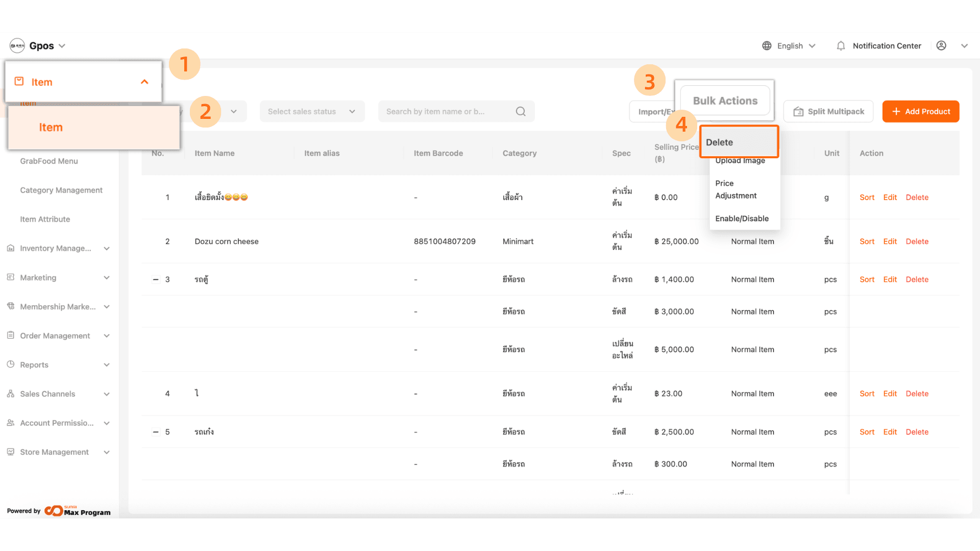The width and height of the screenshot is (980, 551).
Task: Click the Add Product button
Action: pyautogui.click(x=920, y=111)
